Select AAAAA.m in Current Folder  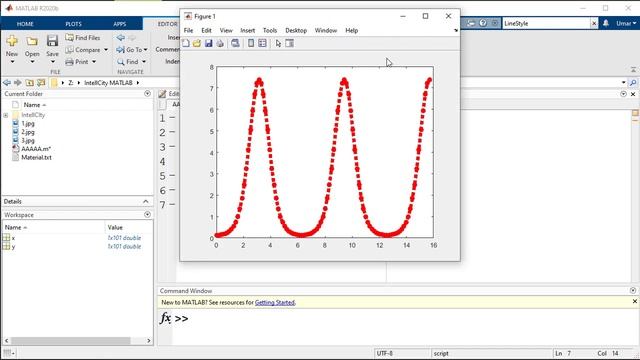pos(36,149)
